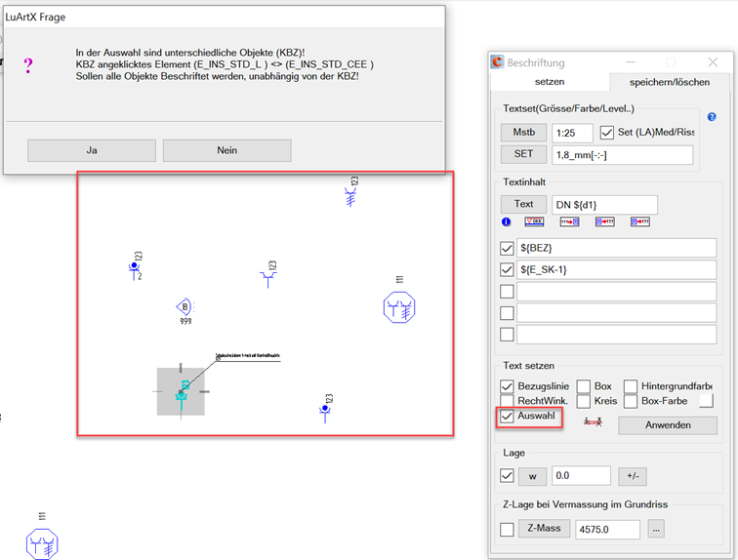
Task: Click the ${E_SK-1} text line field
Action: (x=617, y=269)
